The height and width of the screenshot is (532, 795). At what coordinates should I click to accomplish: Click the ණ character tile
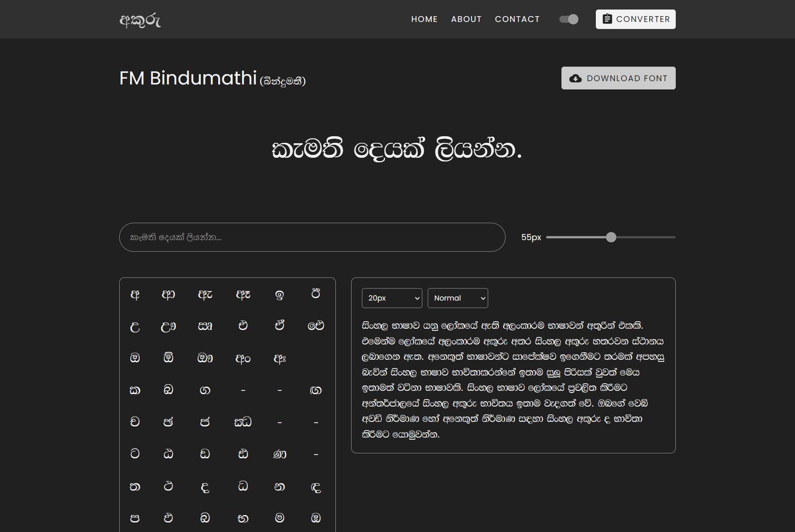279,454
